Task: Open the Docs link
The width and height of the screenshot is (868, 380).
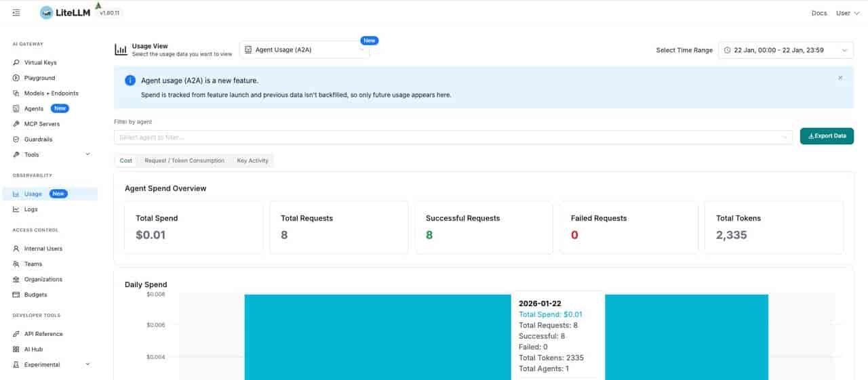Action: [819, 13]
